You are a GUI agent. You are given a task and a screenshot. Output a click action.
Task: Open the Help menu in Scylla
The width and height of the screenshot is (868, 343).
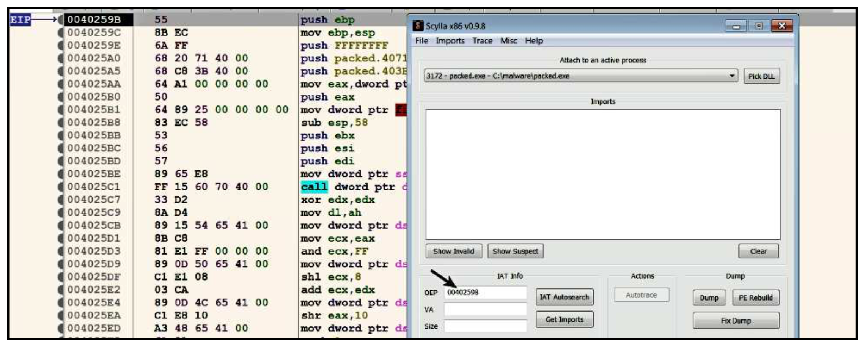534,41
